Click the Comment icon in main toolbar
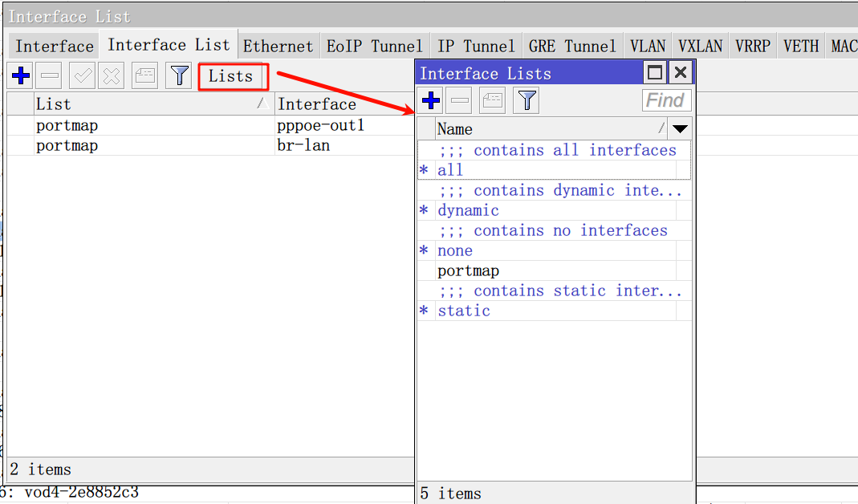Viewport: 858px width, 504px height. pos(145,76)
